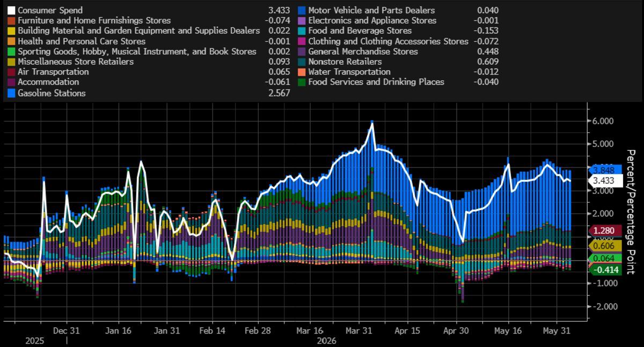Click the Nonstore Retailers dark teal swatch
This screenshot has height=347, width=644.
click(302, 62)
